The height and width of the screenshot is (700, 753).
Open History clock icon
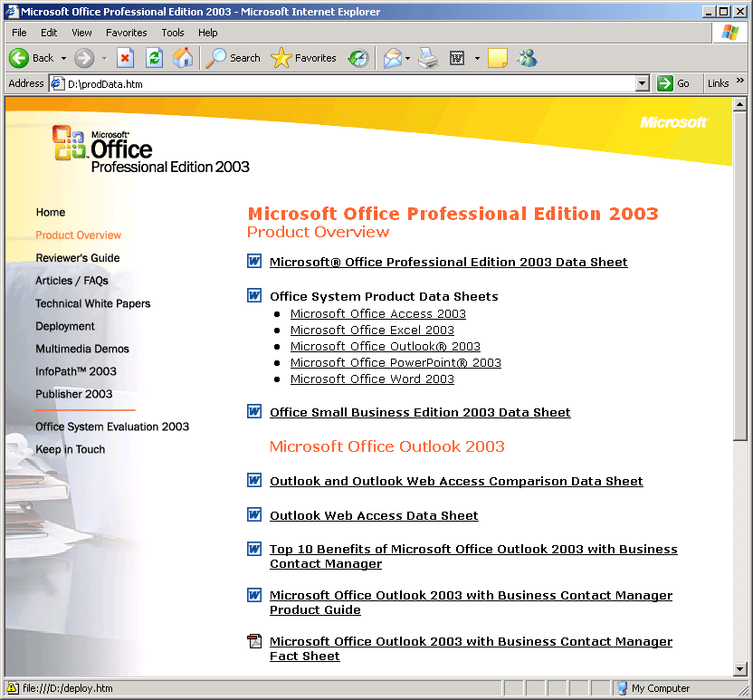(x=358, y=58)
